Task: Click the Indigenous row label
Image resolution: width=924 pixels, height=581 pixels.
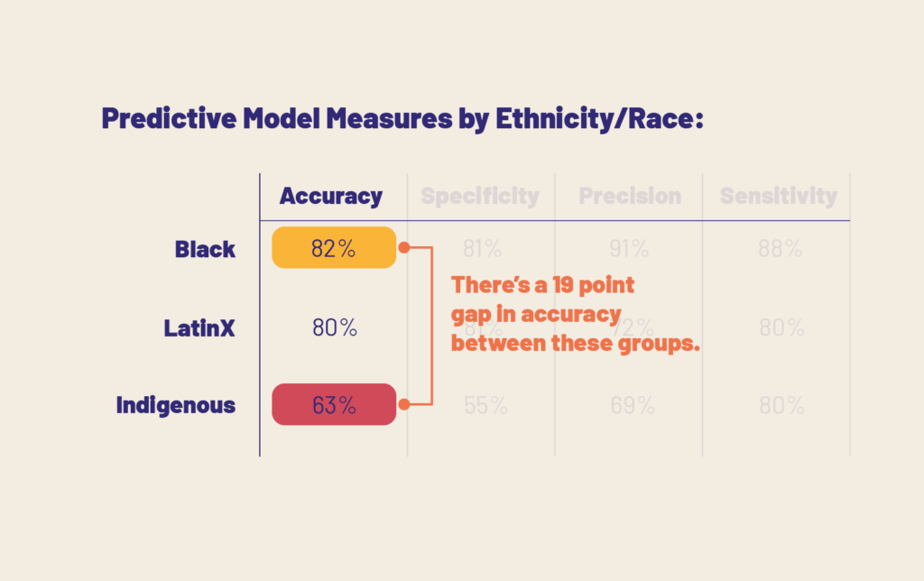Action: click(176, 405)
